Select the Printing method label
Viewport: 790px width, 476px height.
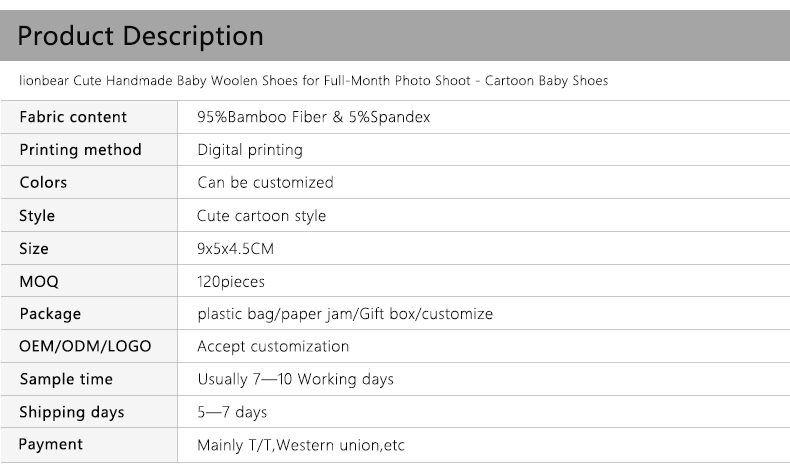(x=81, y=150)
